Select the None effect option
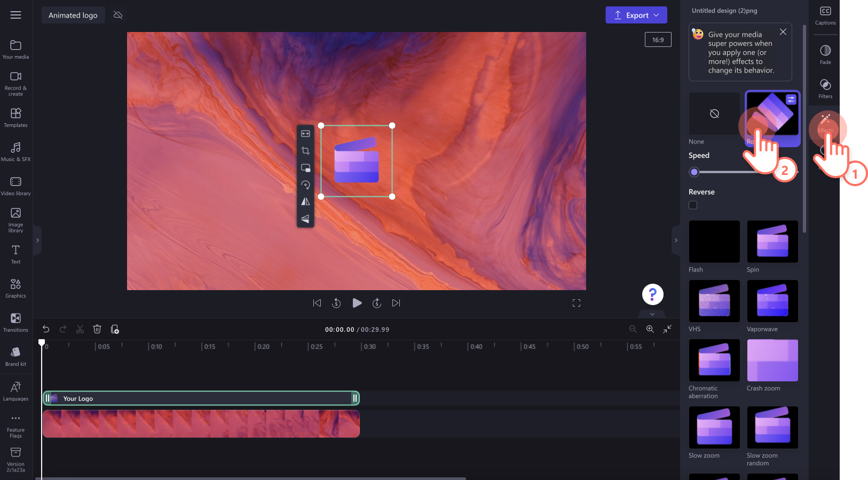This screenshot has width=868, height=480. pyautogui.click(x=714, y=114)
